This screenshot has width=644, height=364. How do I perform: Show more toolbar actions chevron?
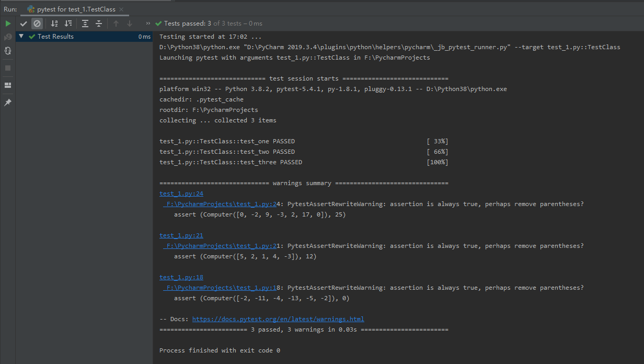[148, 24]
